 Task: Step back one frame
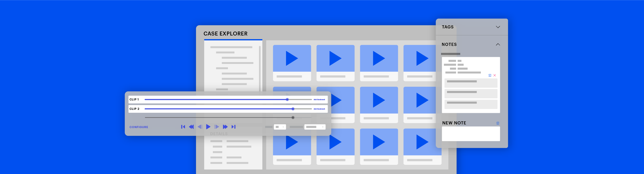[x=200, y=127]
